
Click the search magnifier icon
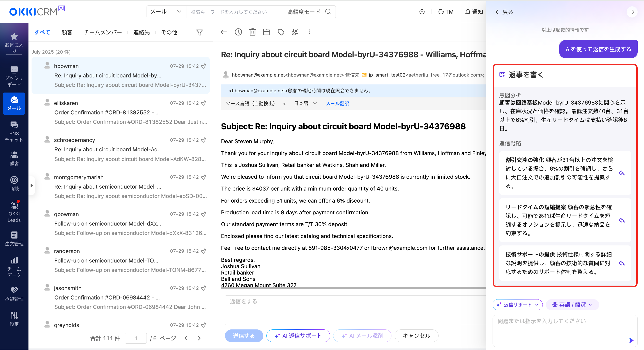click(x=328, y=12)
